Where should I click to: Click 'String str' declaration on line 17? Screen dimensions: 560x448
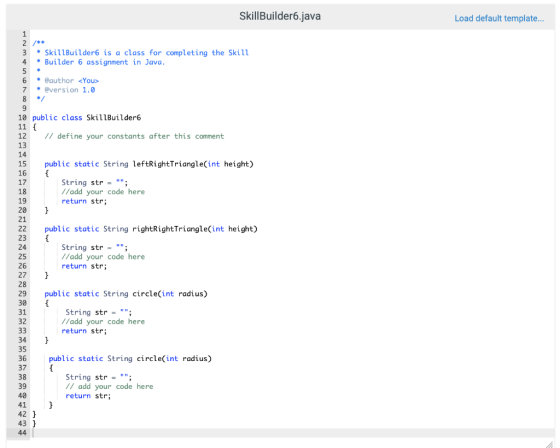point(94,183)
